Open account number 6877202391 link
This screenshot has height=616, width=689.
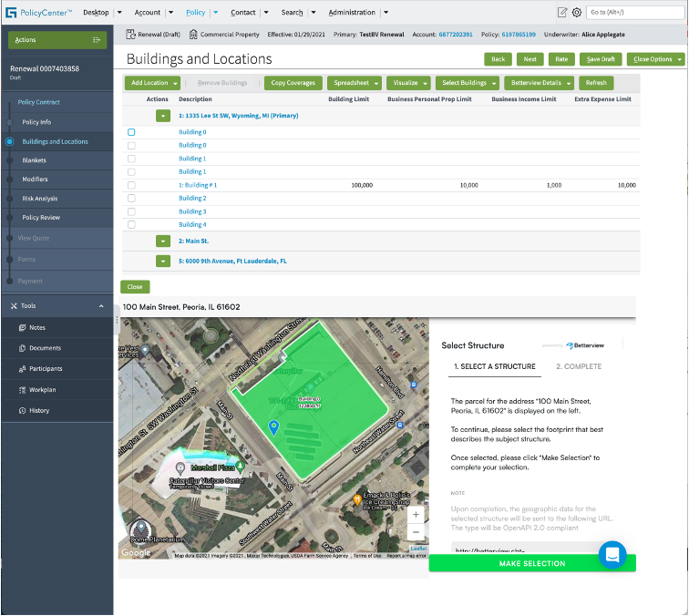point(456,35)
